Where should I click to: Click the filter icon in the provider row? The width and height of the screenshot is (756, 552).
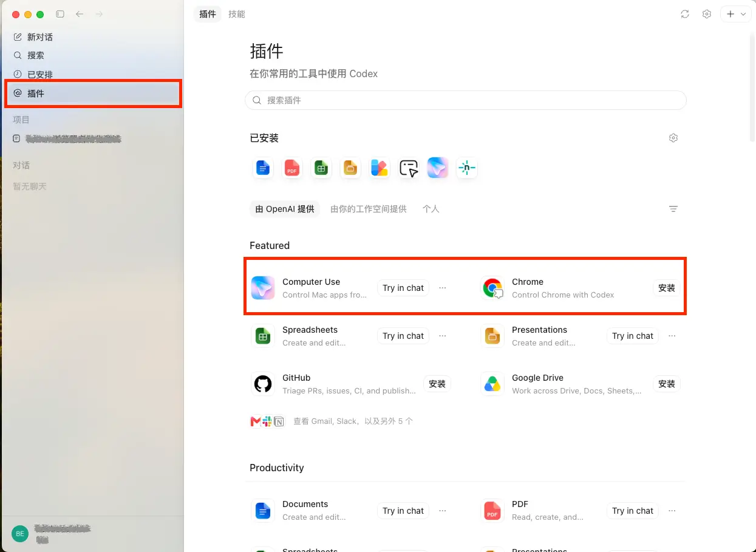coord(673,209)
